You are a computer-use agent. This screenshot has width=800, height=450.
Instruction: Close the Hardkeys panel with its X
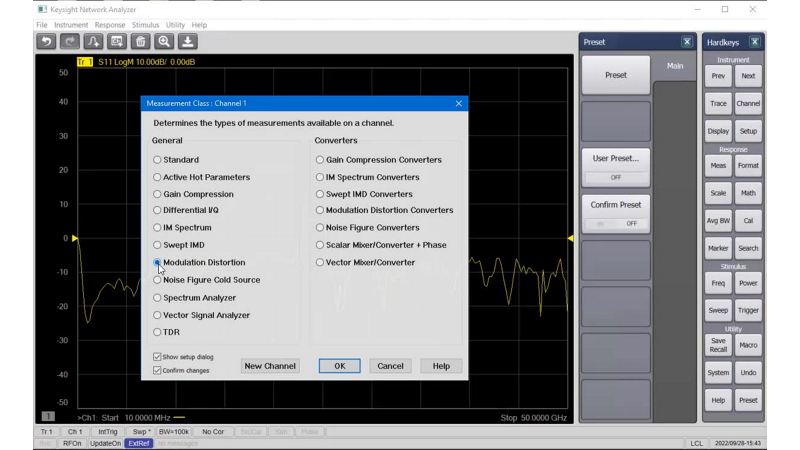point(755,42)
